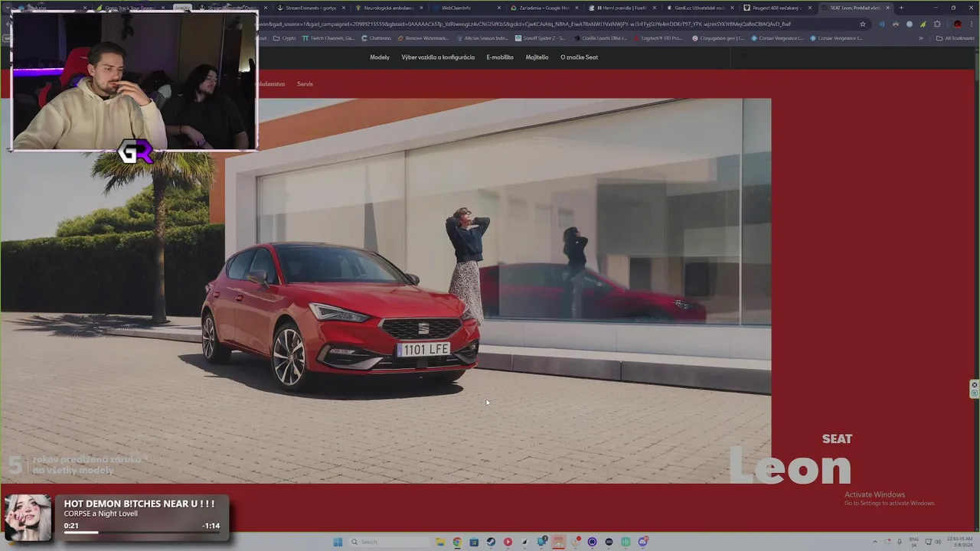Select the E-mobilita menu item
The width and height of the screenshot is (980, 551).
pyautogui.click(x=500, y=57)
